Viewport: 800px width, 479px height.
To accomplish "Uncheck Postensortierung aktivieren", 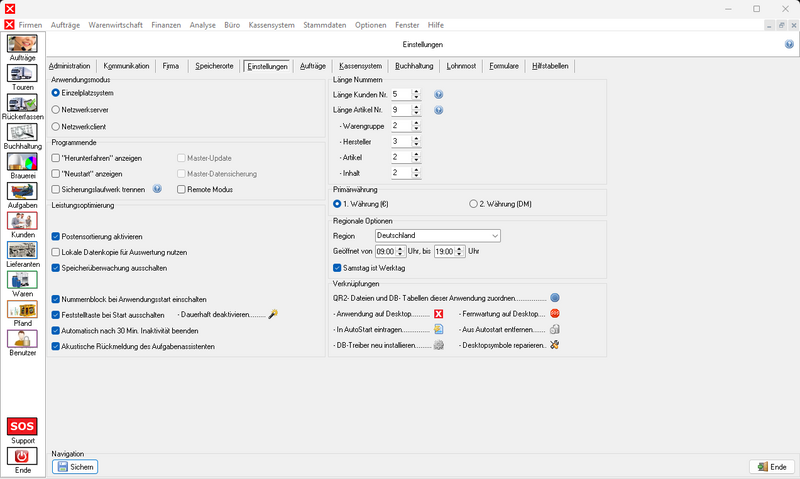I will (56, 237).
